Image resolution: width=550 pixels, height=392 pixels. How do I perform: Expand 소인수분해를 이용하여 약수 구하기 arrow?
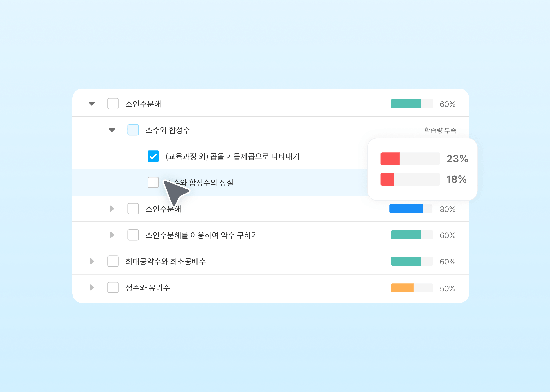click(x=112, y=235)
